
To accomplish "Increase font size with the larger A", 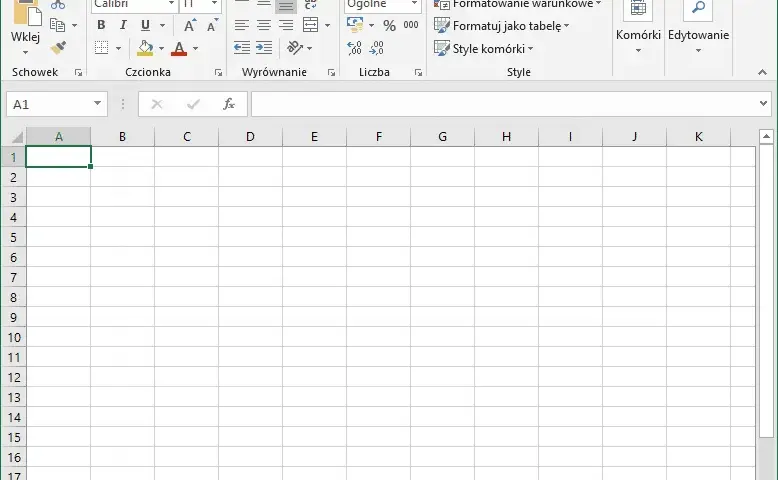I will [x=190, y=25].
